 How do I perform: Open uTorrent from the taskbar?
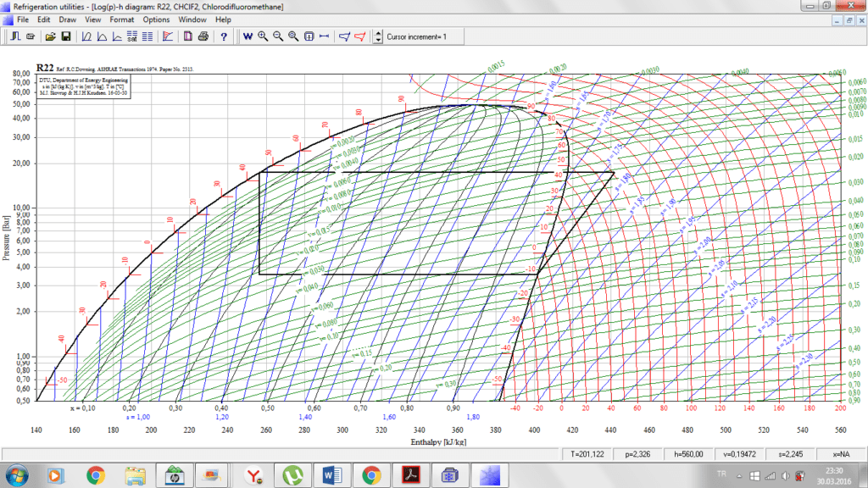292,475
